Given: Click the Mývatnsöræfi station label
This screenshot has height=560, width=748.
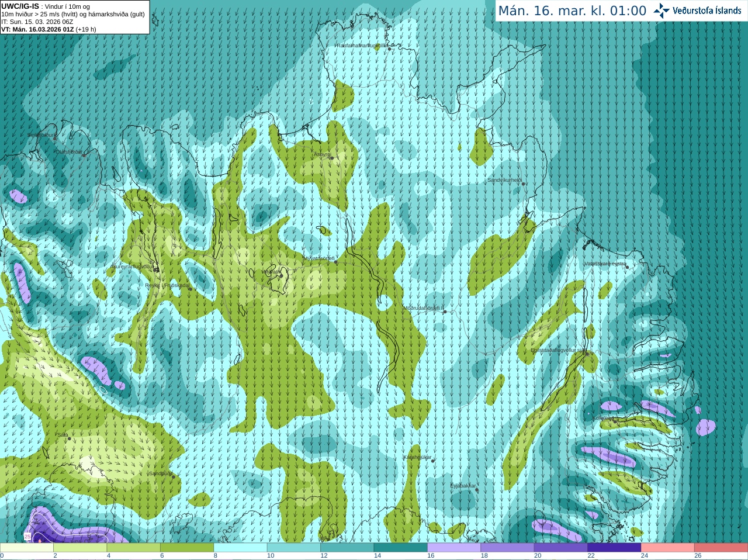Looking at the screenshot, I should coord(319,258).
